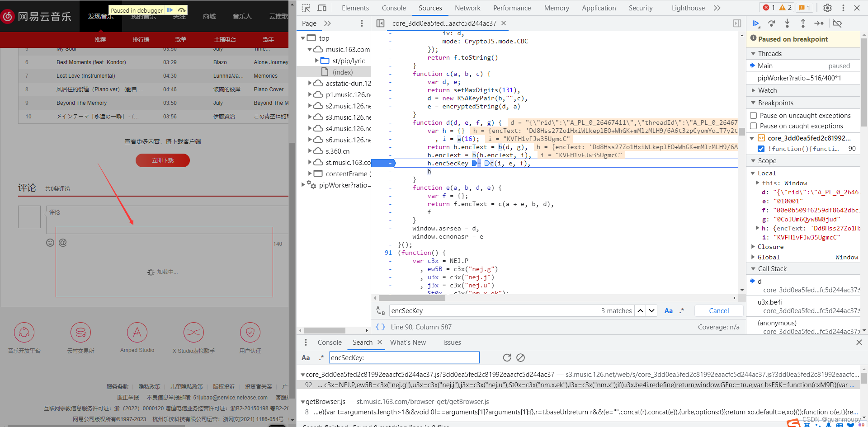Open the 排行榜 navigation link
The height and width of the screenshot is (427, 868).
pos(141,39)
